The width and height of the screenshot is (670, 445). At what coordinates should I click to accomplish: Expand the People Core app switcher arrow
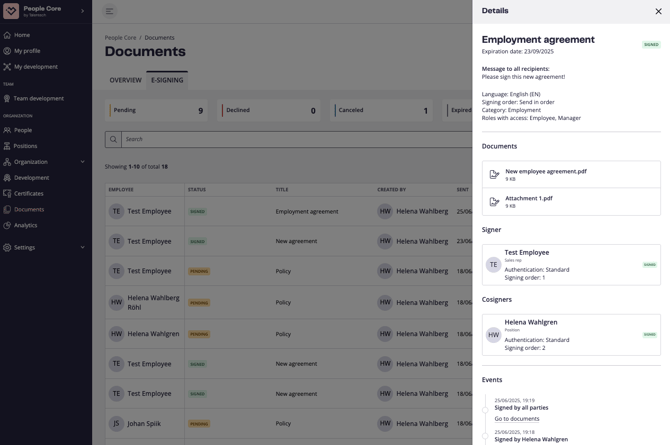[82, 11]
